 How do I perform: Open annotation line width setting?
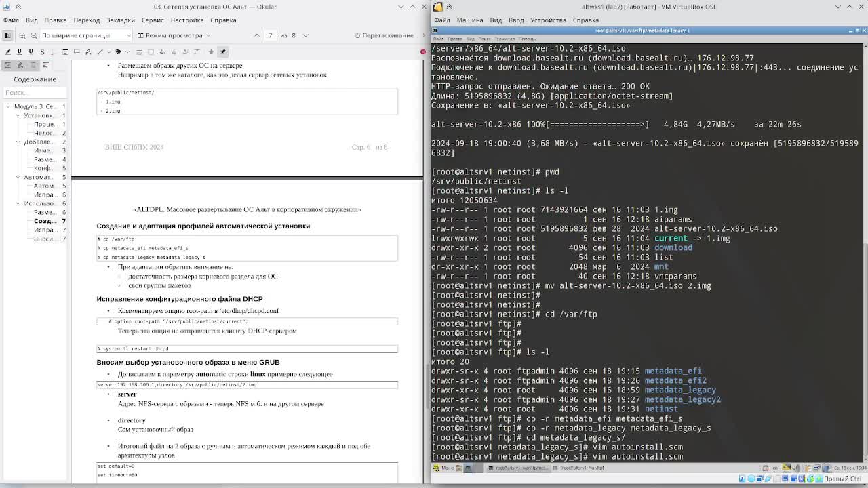[x=139, y=52]
